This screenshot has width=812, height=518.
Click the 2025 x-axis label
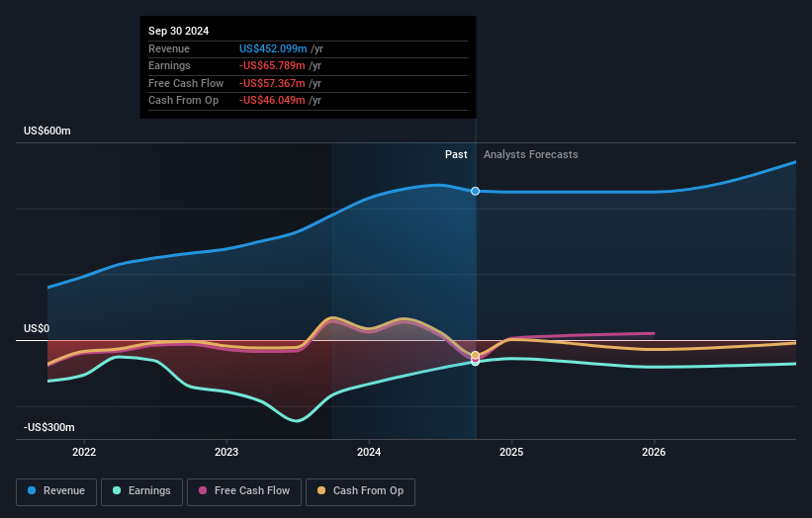point(511,452)
